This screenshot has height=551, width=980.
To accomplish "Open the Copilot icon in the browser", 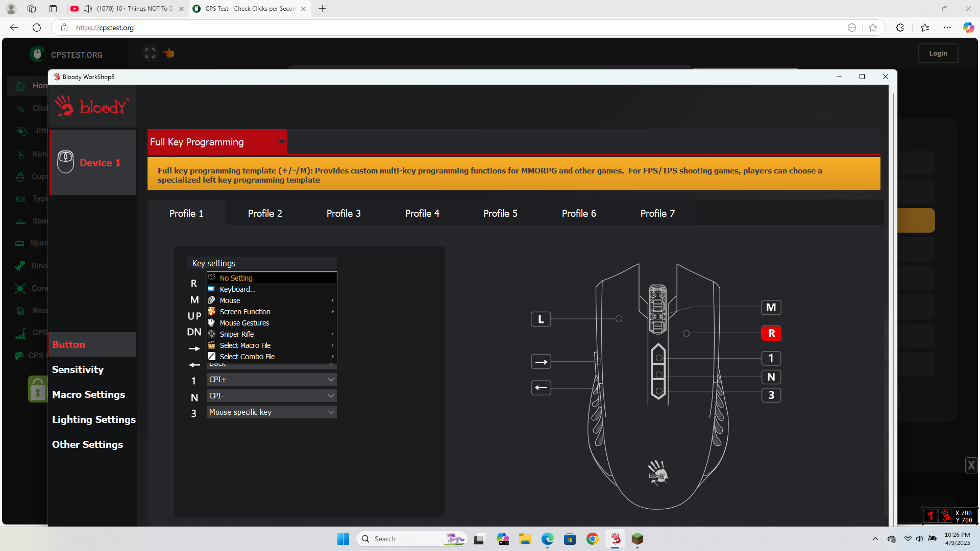I will click(968, 28).
